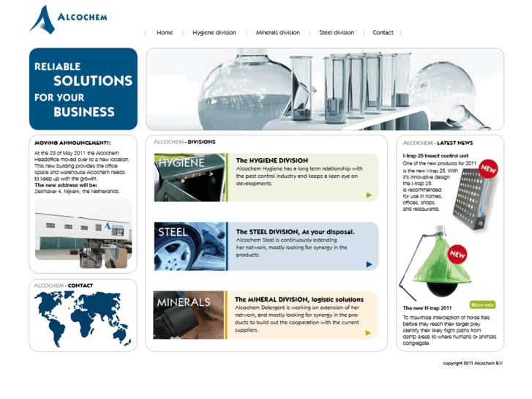Click the laboratory glassware header image
532x399 pixels.
click(x=325, y=89)
